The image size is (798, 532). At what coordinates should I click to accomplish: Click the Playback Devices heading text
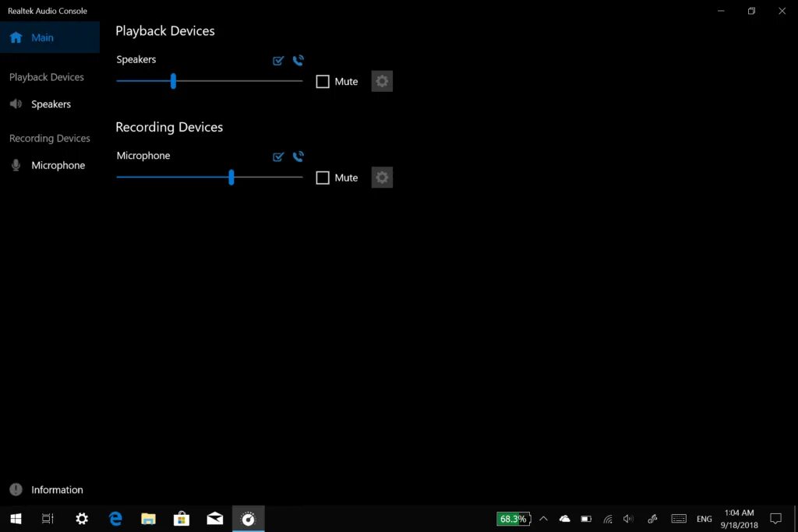click(x=165, y=31)
